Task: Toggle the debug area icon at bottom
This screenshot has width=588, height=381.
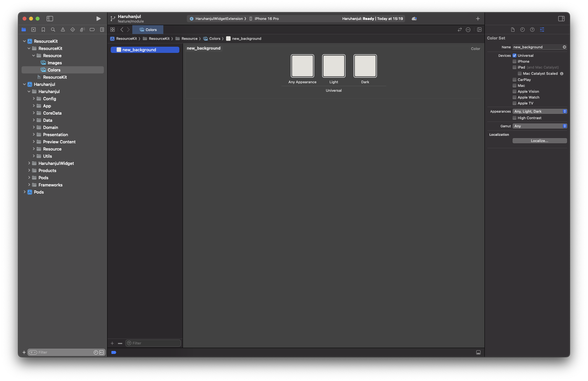Action: 478,353
